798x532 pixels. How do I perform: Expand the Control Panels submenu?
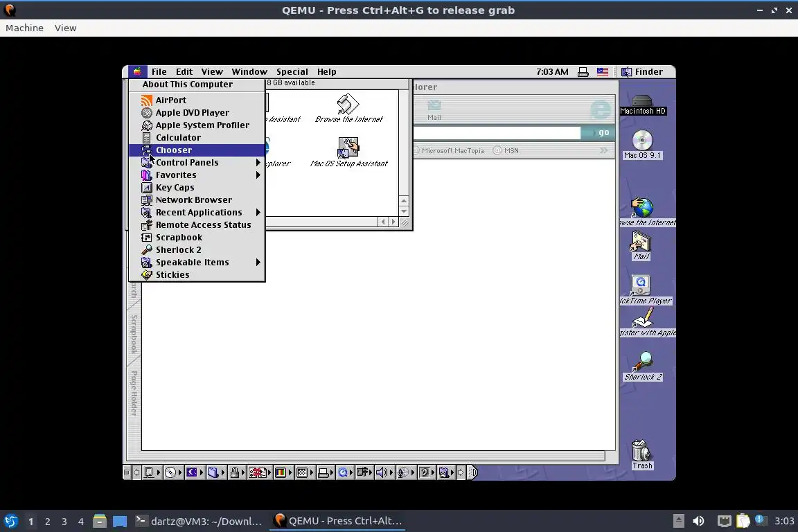point(197,162)
